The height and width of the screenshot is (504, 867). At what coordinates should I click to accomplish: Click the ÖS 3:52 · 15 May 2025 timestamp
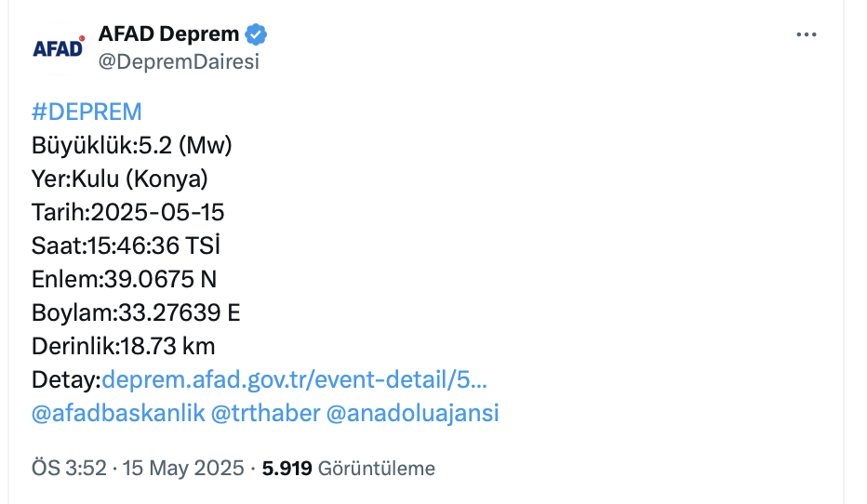tap(138, 468)
